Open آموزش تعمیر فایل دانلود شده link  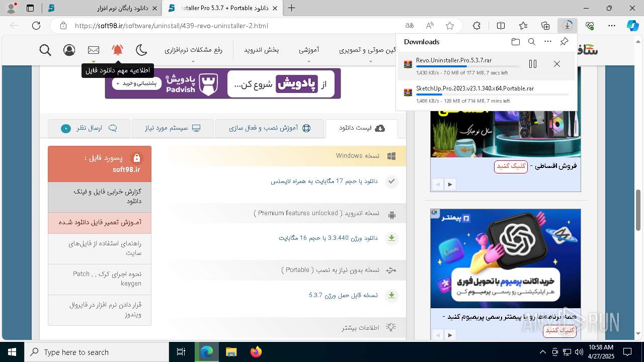[x=100, y=222]
